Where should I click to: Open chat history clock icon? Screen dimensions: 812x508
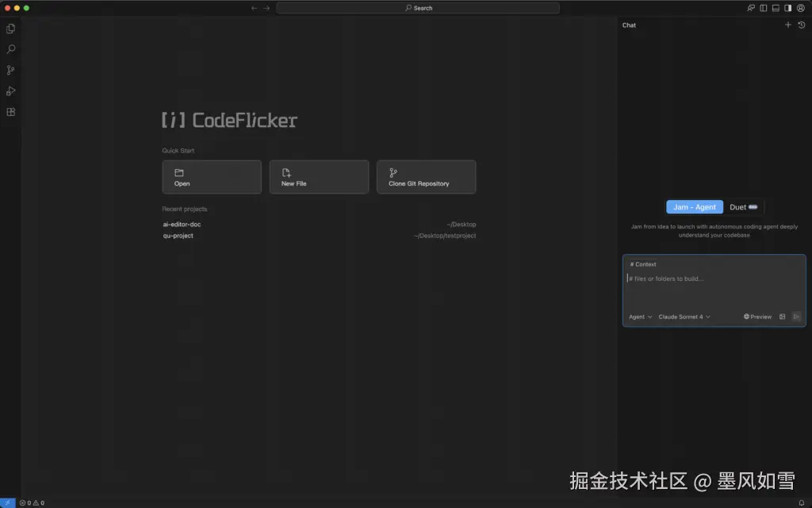[x=801, y=25]
